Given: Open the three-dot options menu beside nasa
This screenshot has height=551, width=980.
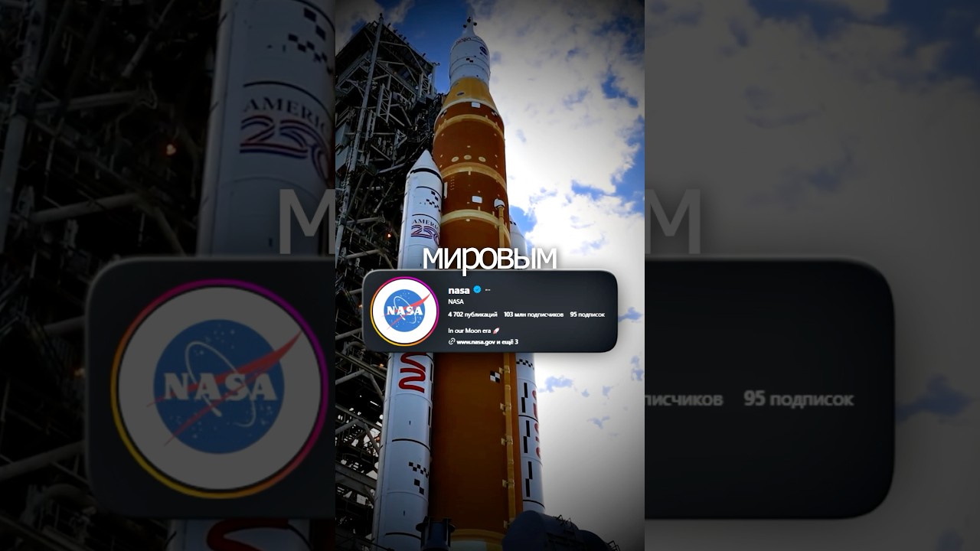Looking at the screenshot, I should coord(488,290).
